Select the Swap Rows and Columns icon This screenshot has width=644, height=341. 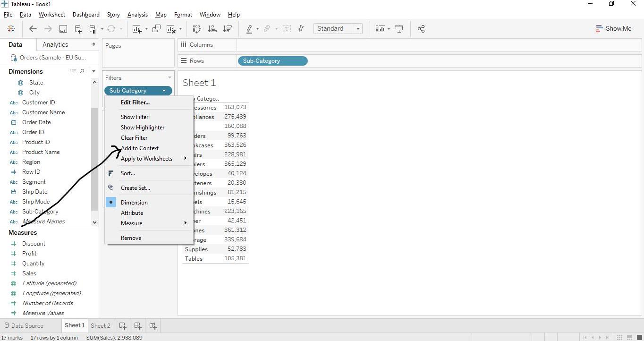point(196,28)
